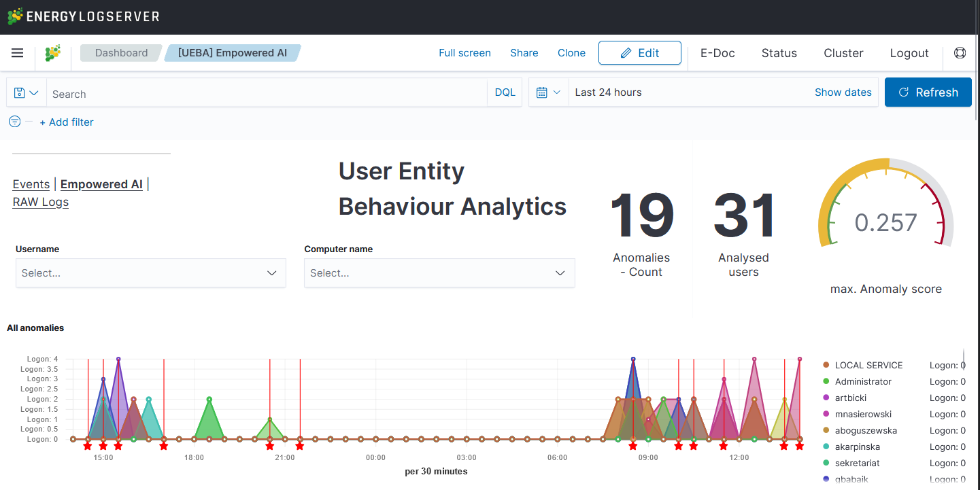Focus the Search query field
This screenshot has height=490, width=980.
click(267, 93)
